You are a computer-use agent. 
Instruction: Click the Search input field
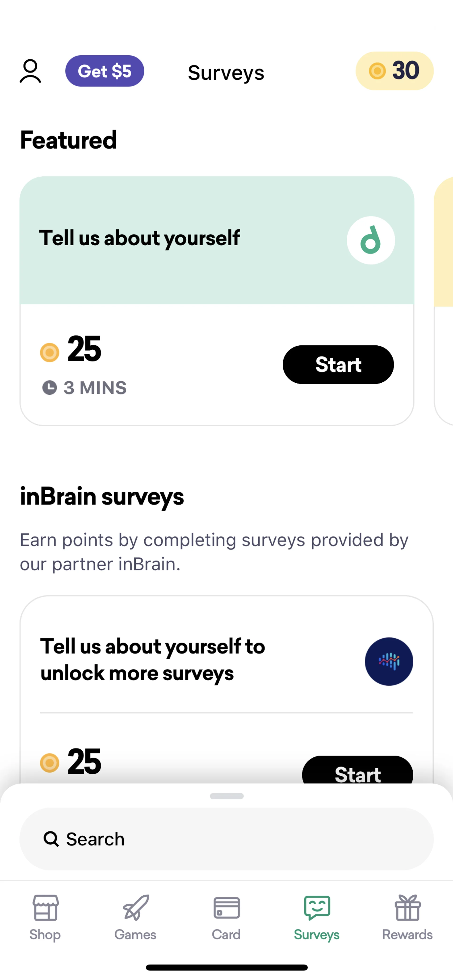(x=236, y=839)
